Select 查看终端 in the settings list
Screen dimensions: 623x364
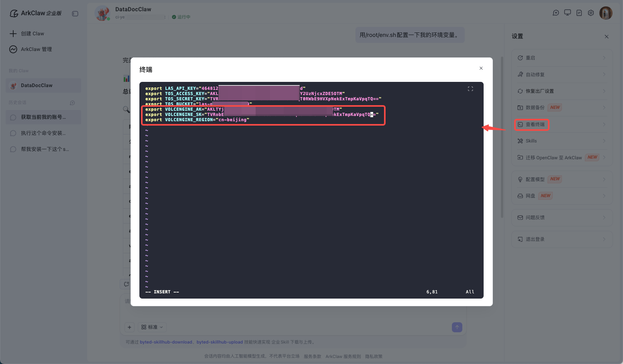[x=562, y=124]
